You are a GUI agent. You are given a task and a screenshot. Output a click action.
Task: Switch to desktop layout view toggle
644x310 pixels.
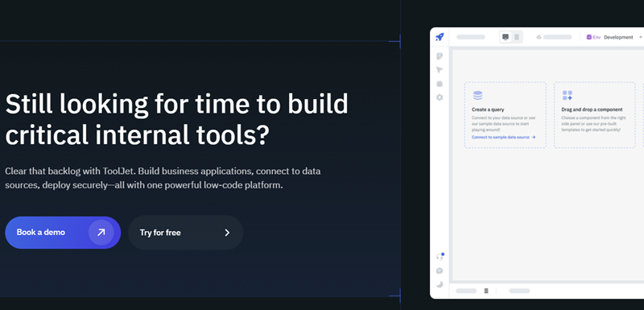click(x=506, y=37)
